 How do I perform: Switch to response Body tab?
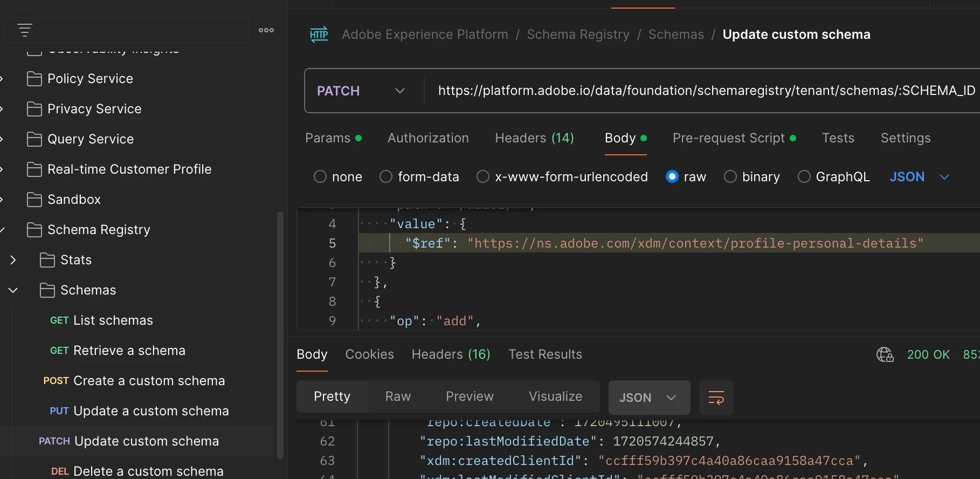coord(312,354)
